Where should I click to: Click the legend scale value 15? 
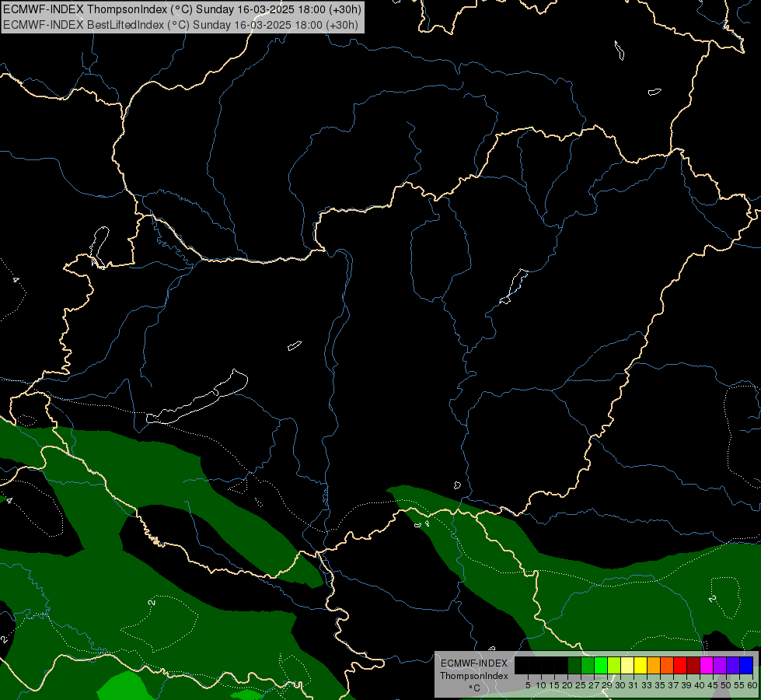coord(554,685)
